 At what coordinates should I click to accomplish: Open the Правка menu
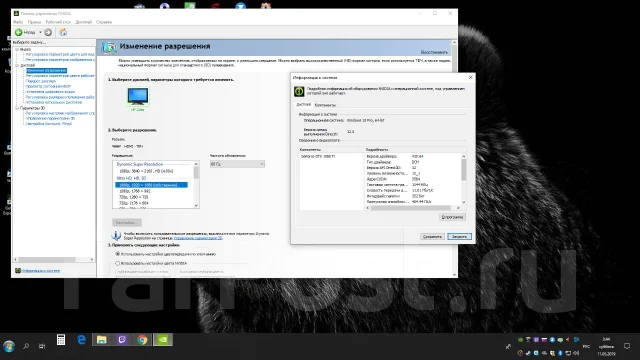tap(34, 22)
